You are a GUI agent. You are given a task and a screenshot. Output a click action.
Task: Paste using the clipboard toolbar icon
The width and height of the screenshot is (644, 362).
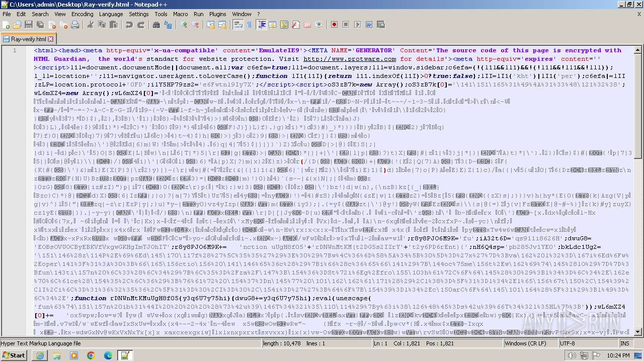pyautogui.click(x=114, y=25)
